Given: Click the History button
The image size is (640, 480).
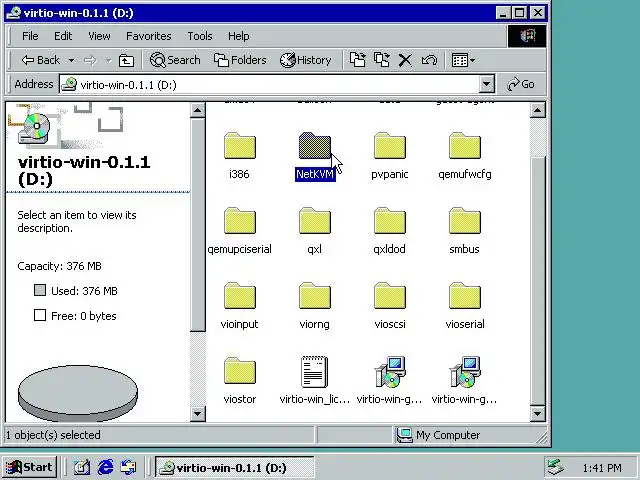Looking at the screenshot, I should (x=305, y=60).
